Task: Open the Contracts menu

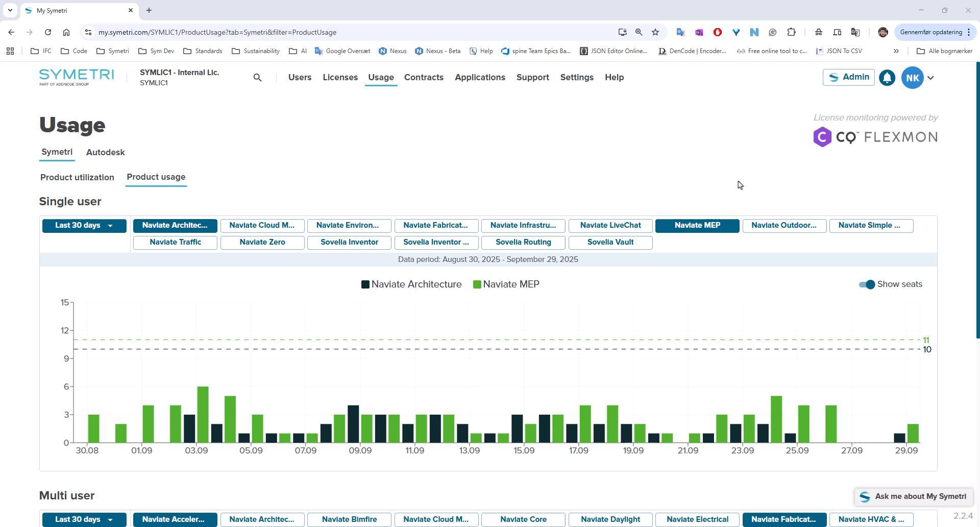Action: pyautogui.click(x=424, y=78)
